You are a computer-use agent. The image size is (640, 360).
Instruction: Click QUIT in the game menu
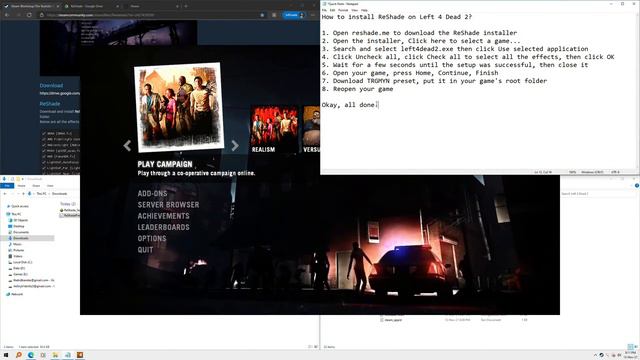pos(145,249)
